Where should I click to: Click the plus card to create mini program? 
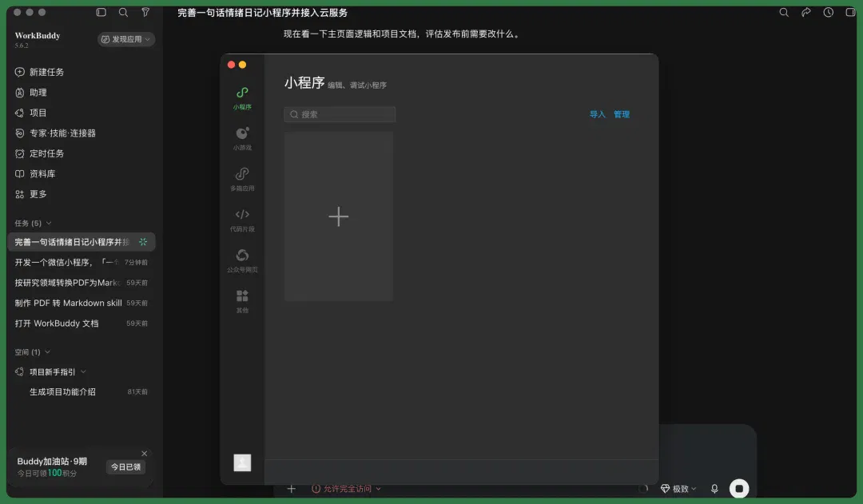tap(339, 216)
